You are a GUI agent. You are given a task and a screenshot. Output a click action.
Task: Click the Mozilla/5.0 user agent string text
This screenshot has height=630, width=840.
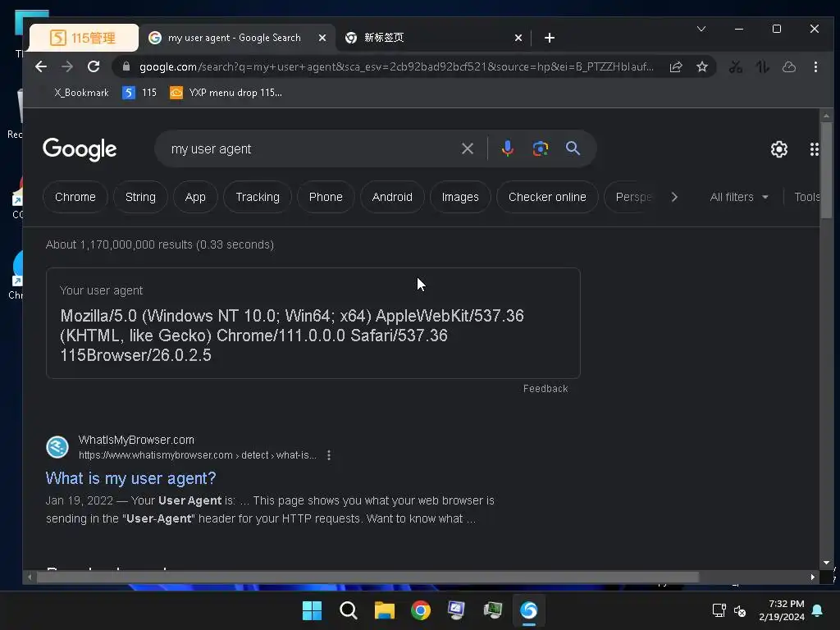coord(292,336)
